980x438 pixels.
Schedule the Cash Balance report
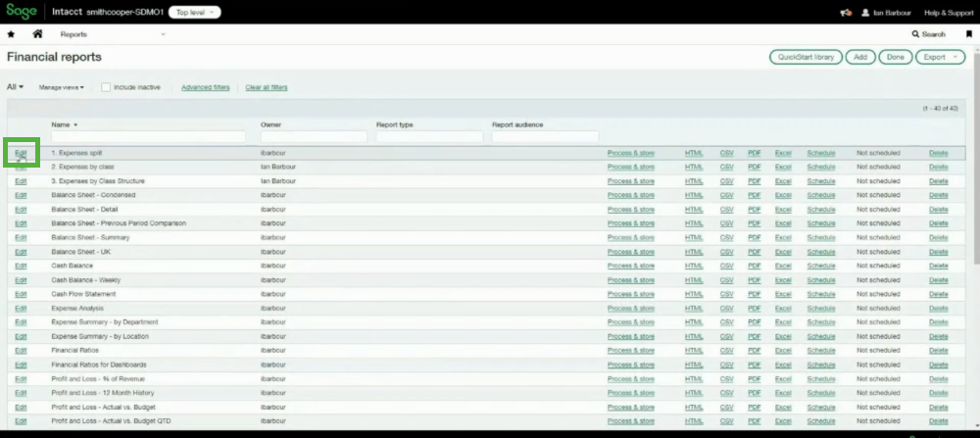tap(820, 266)
